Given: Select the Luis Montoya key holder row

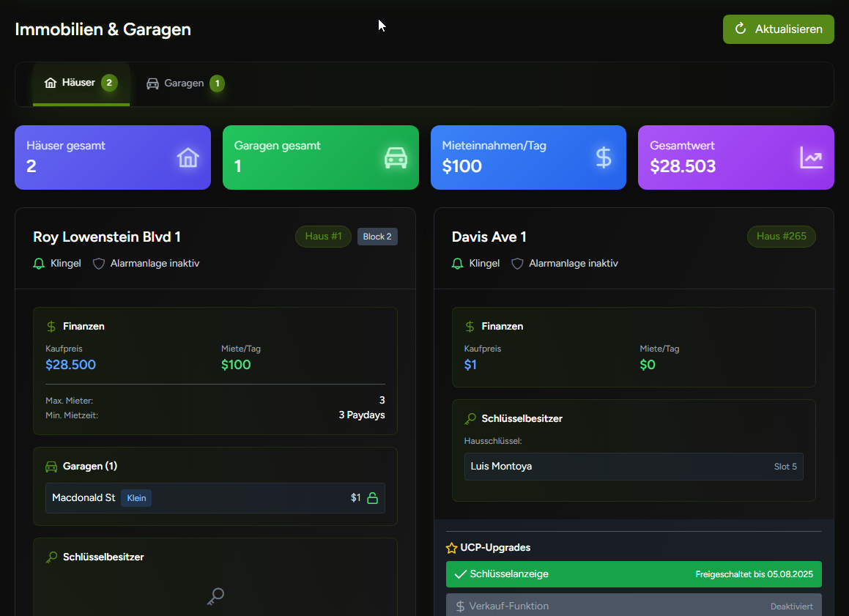Looking at the screenshot, I should 634,467.
